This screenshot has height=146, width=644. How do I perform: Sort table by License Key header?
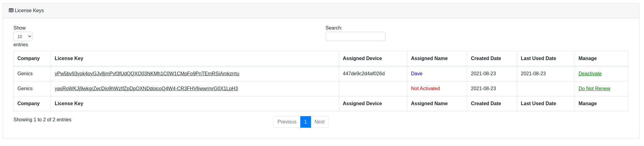pos(69,59)
